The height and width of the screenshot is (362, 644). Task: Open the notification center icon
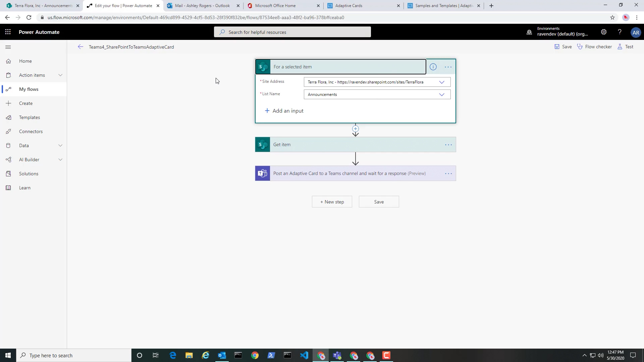click(x=633, y=355)
